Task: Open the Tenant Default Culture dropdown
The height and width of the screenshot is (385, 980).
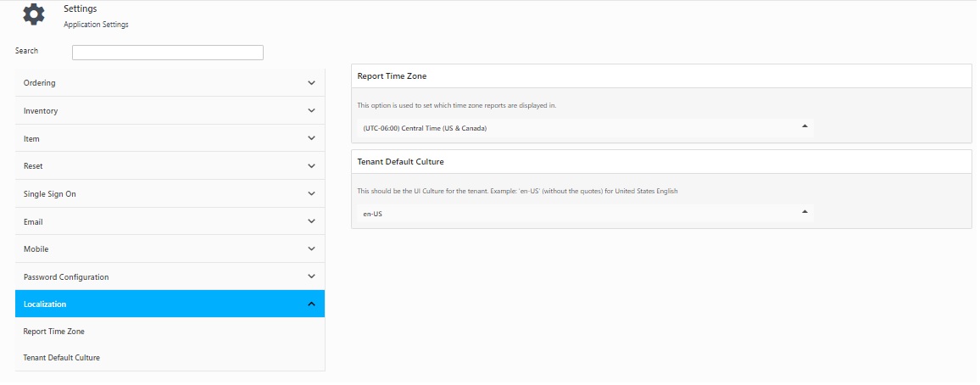Action: 582,214
